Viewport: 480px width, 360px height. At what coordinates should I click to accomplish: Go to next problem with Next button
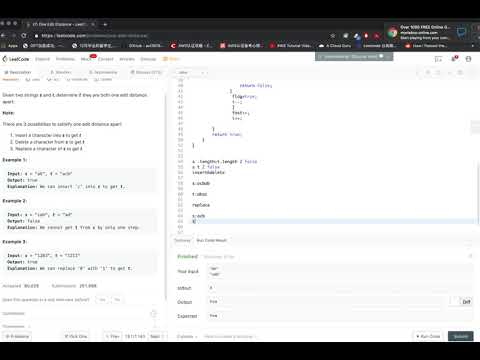(x=156, y=336)
